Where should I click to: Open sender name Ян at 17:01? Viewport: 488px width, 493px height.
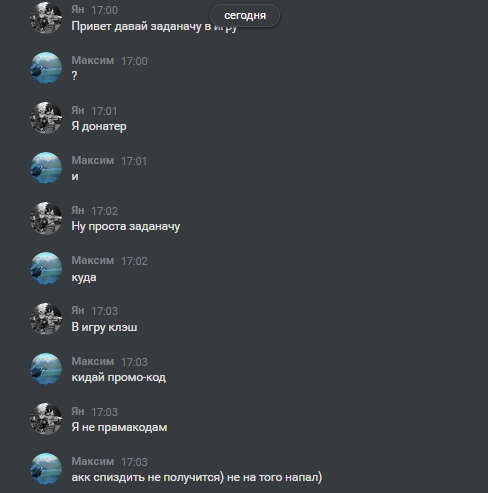tap(78, 110)
